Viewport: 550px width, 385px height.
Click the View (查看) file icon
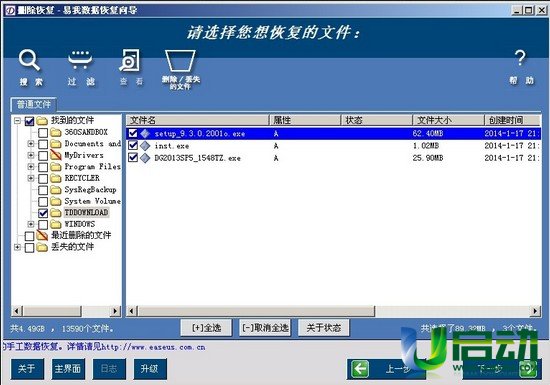[129, 60]
